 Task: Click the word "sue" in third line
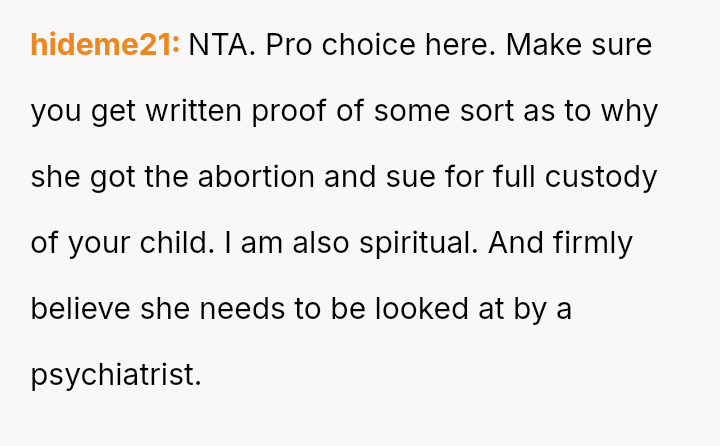411,177
